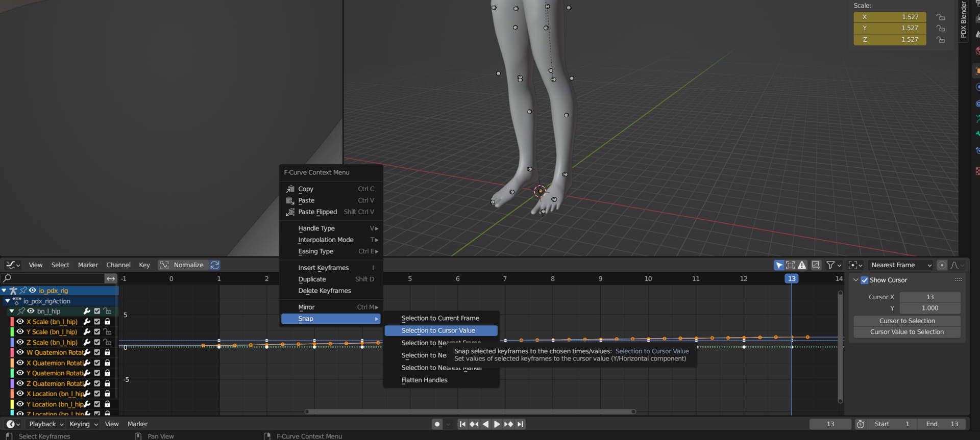Open the Graph Editor View menu

point(36,265)
